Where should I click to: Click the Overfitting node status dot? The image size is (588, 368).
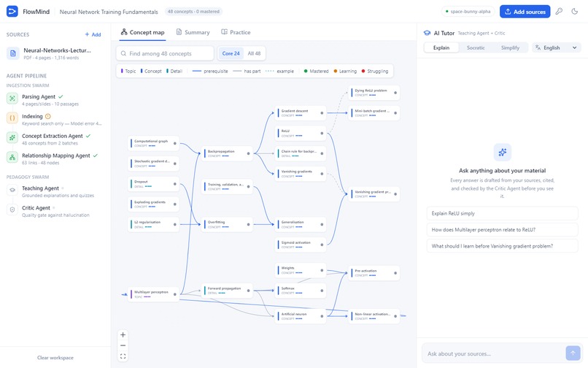pyautogui.click(x=248, y=224)
